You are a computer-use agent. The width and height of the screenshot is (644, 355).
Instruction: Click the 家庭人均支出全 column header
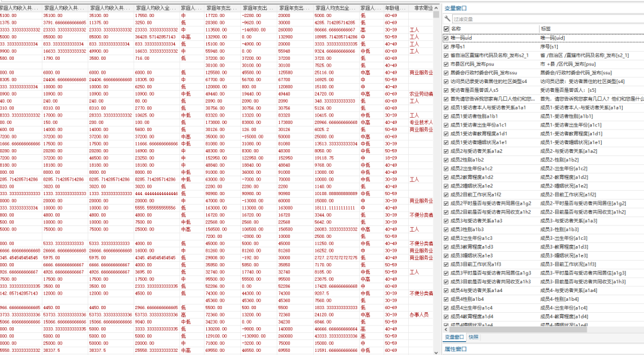[x=335, y=8]
